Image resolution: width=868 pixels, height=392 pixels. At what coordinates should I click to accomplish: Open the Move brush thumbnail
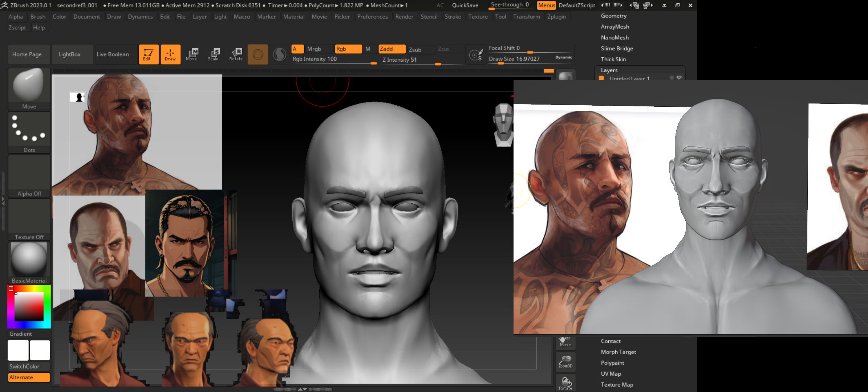pyautogui.click(x=29, y=88)
